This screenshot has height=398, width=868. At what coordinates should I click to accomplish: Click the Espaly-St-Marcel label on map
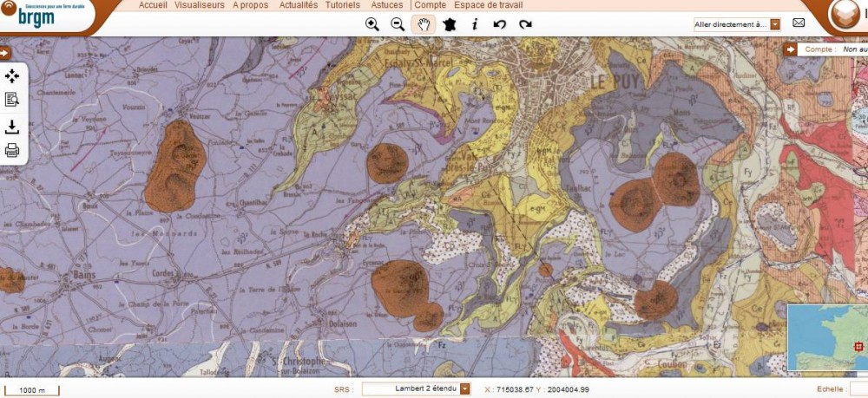click(418, 62)
